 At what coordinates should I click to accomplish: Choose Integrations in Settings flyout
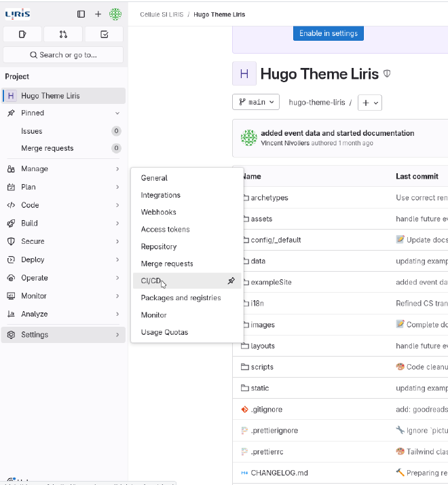coord(187,195)
